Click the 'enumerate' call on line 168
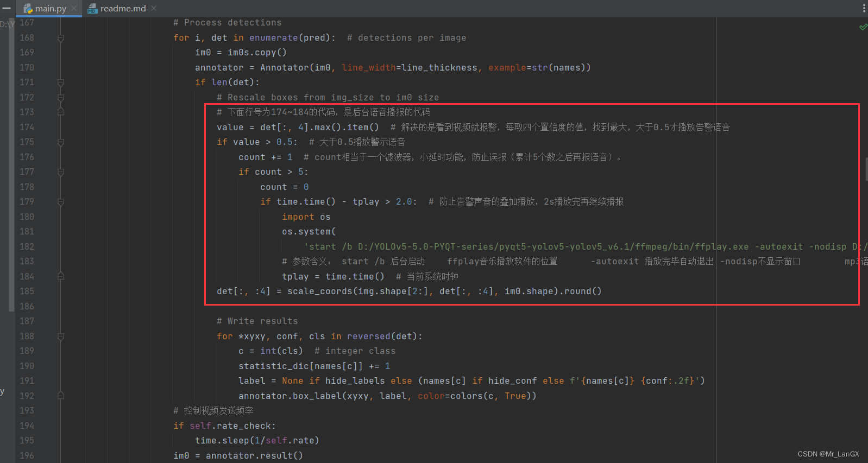 click(273, 38)
